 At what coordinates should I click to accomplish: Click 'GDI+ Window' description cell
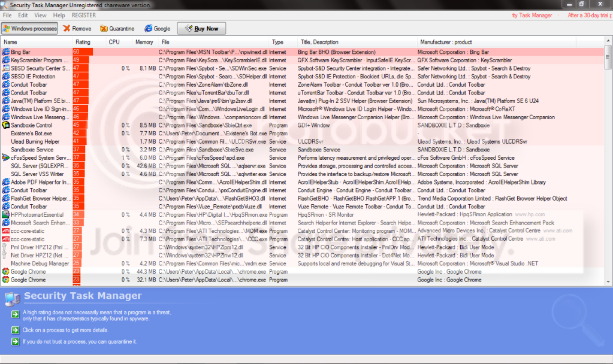313,125
